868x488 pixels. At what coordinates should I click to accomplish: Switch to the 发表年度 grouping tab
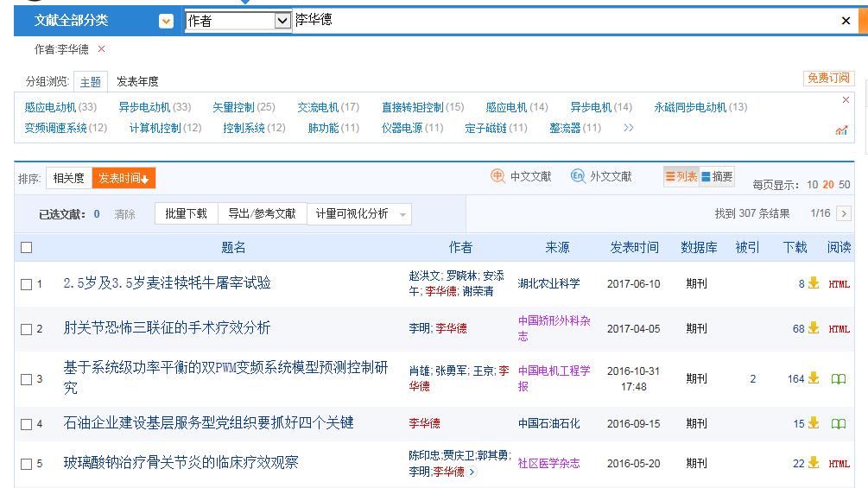pyautogui.click(x=138, y=82)
